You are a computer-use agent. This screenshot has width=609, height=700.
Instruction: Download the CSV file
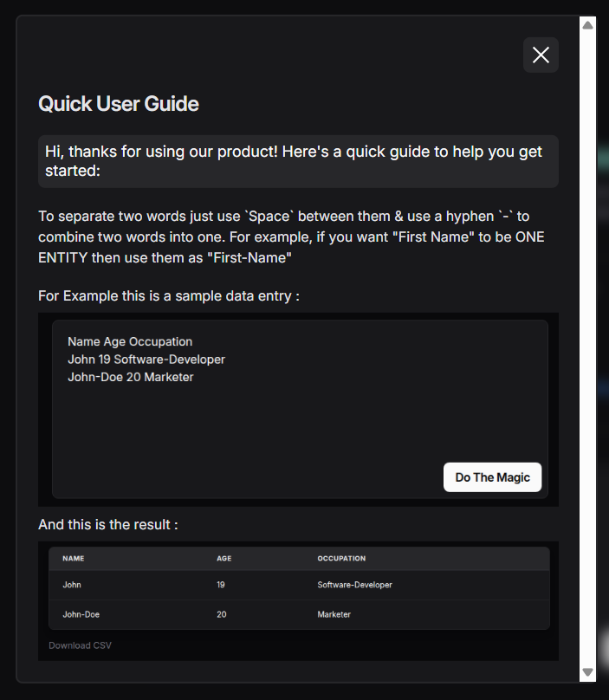[x=80, y=645]
